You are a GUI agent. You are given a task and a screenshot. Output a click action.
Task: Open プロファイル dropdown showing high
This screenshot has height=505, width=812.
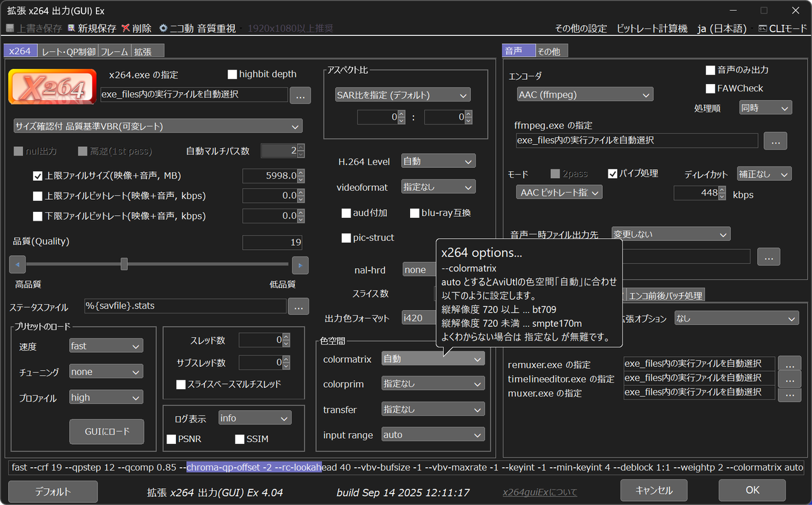(106, 397)
